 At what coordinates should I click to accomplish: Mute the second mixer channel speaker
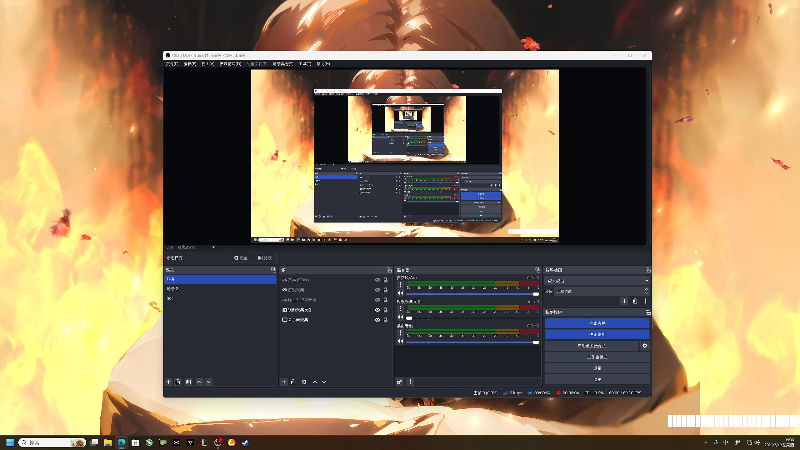(401, 317)
